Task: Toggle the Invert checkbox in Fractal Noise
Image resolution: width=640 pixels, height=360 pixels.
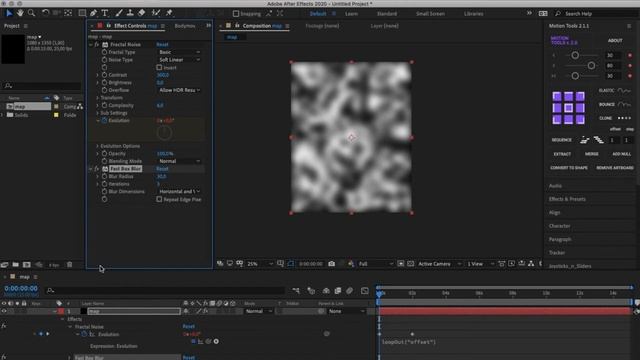Action: pyautogui.click(x=159, y=67)
